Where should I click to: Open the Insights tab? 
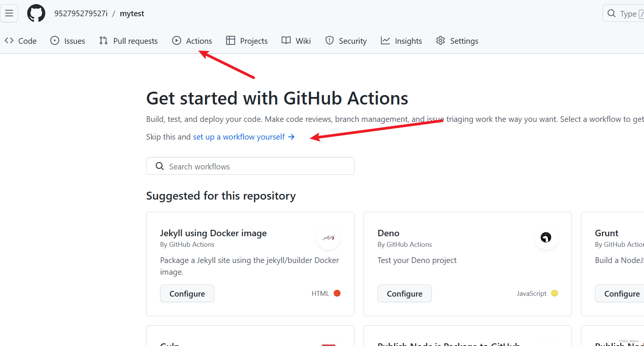[401, 41]
